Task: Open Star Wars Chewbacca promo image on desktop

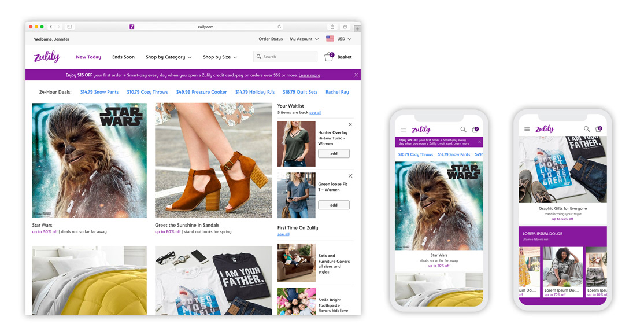Action: click(x=89, y=160)
